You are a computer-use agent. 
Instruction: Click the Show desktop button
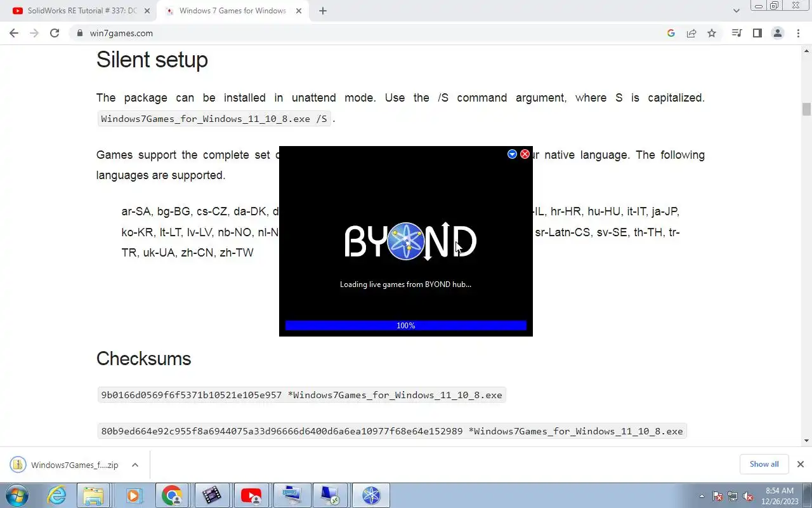click(807, 495)
